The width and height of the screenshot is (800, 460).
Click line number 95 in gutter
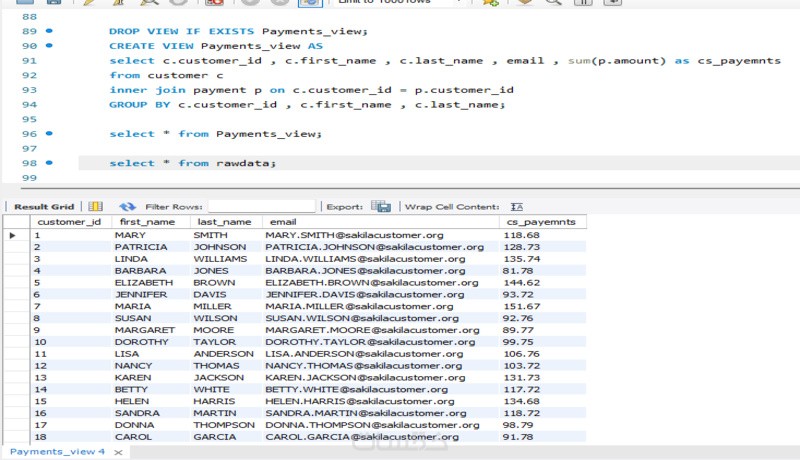coord(29,119)
